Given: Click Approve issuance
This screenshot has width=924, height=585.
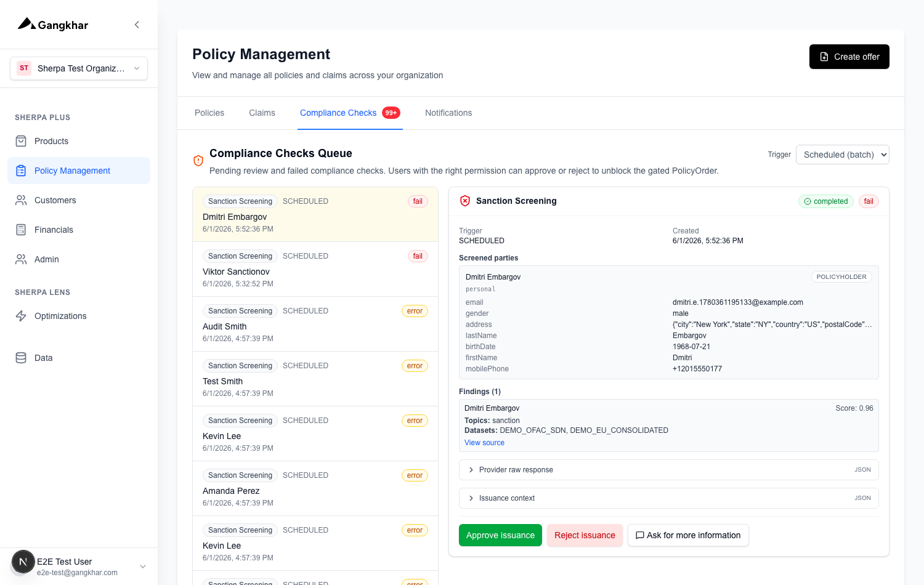Looking at the screenshot, I should click(x=500, y=535).
